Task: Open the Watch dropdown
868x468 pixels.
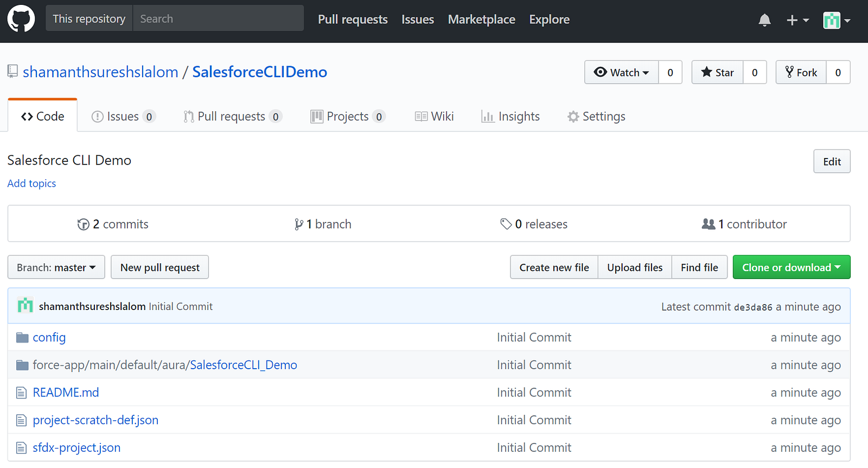Action: (x=622, y=73)
